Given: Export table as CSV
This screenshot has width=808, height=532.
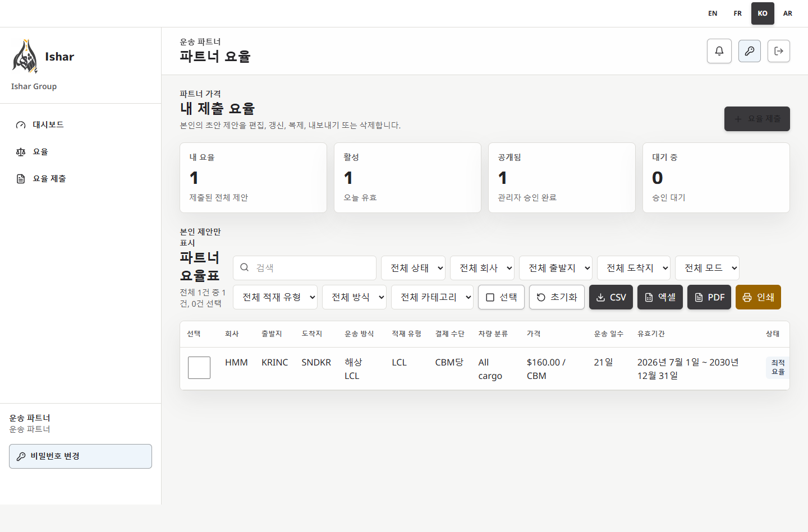Looking at the screenshot, I should (x=611, y=297).
